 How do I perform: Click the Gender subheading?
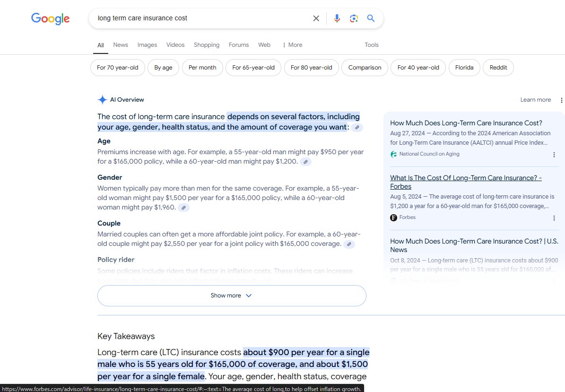(x=110, y=177)
